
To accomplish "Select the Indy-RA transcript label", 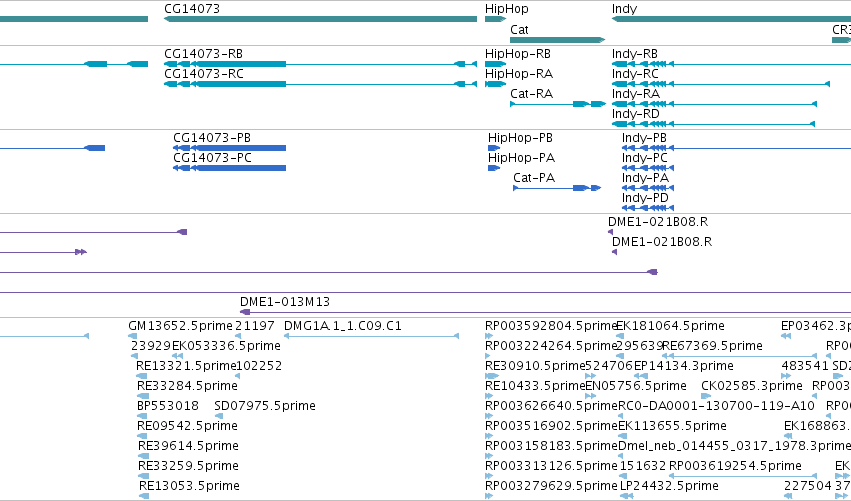I will [x=636, y=94].
